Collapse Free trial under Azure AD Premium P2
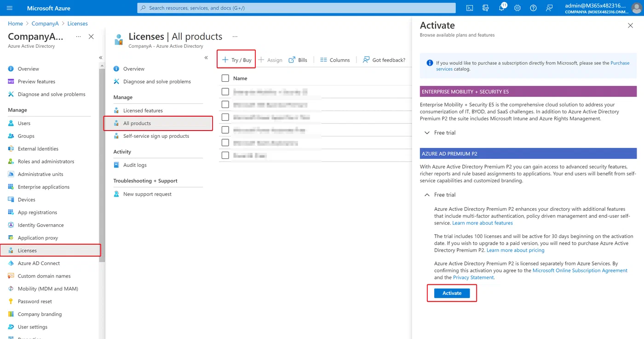The image size is (644, 339). pos(440,195)
